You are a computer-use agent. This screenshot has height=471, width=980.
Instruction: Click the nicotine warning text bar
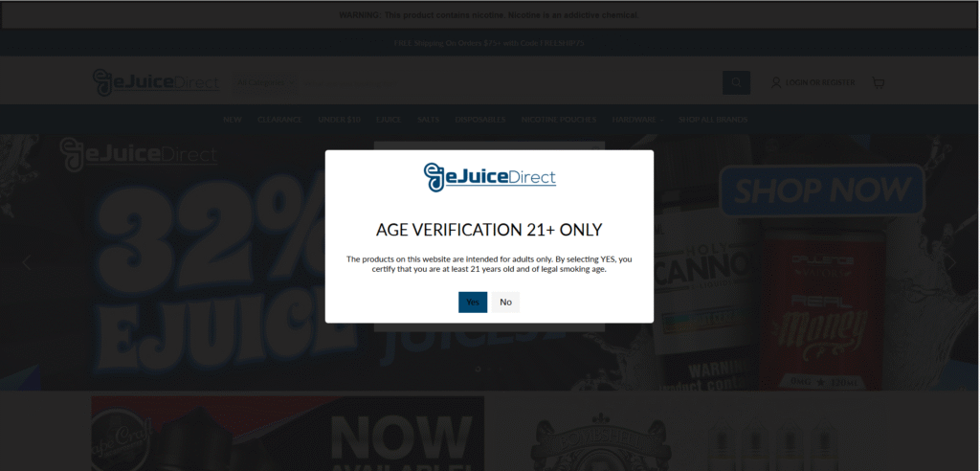[489, 15]
